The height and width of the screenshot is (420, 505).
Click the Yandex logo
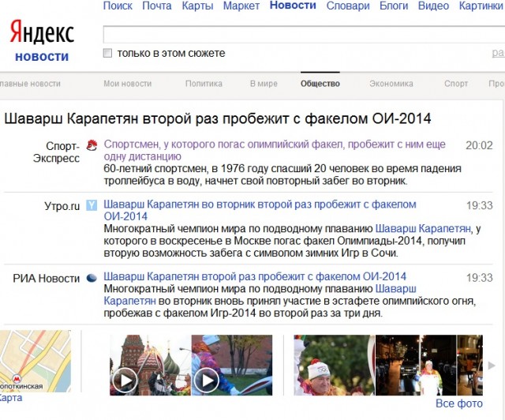pyautogui.click(x=42, y=32)
